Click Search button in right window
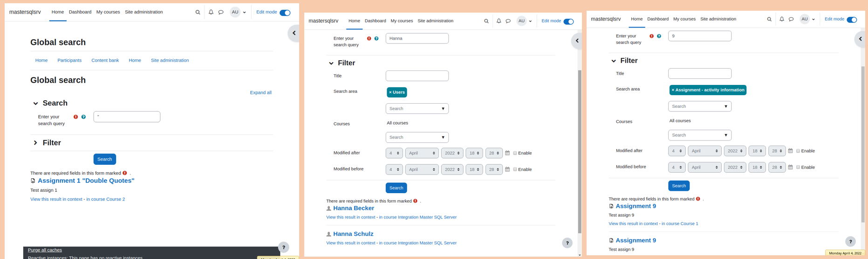This screenshot has width=868, height=259. (x=679, y=186)
